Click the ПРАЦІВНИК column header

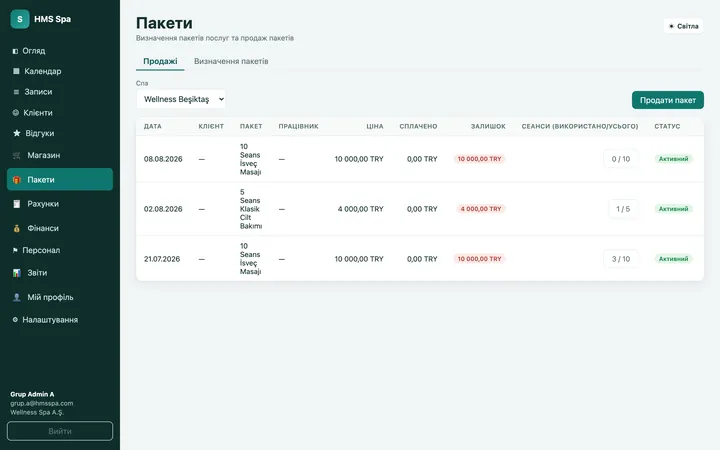tap(298, 126)
